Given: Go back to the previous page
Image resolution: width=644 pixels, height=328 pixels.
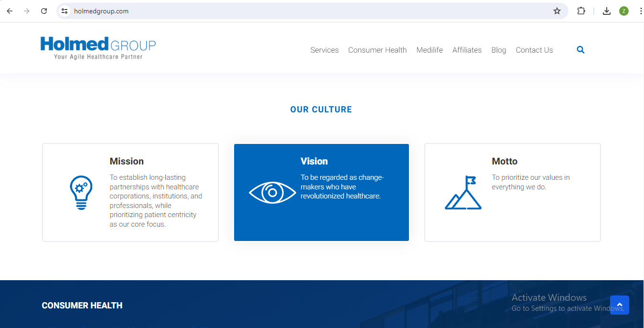Looking at the screenshot, I should [10, 11].
